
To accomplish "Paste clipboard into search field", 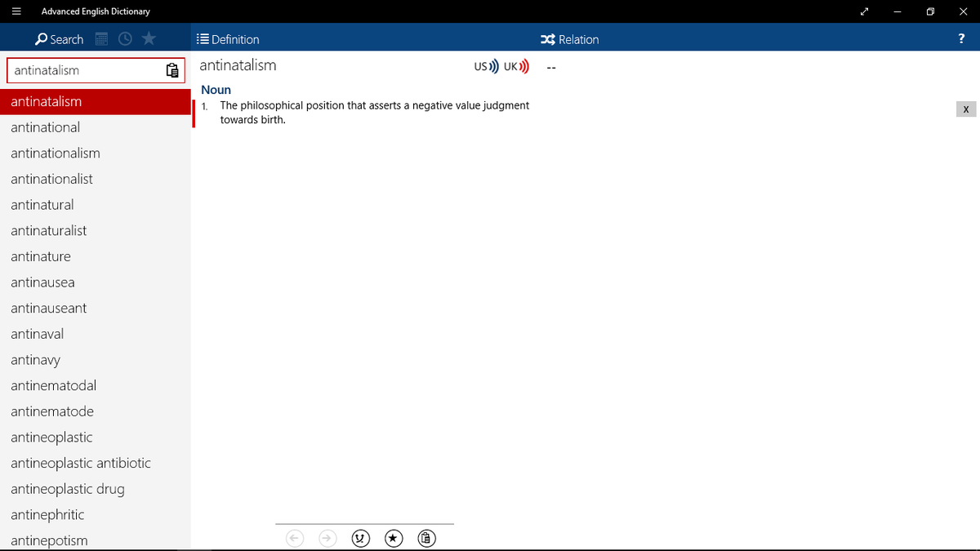I will (x=172, y=70).
